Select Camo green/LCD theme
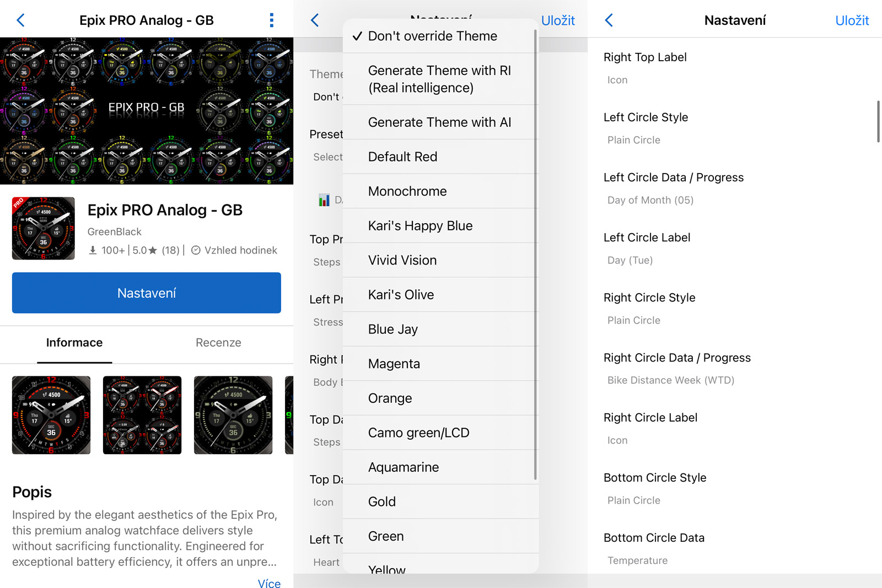Image resolution: width=882 pixels, height=588 pixels. click(x=440, y=433)
